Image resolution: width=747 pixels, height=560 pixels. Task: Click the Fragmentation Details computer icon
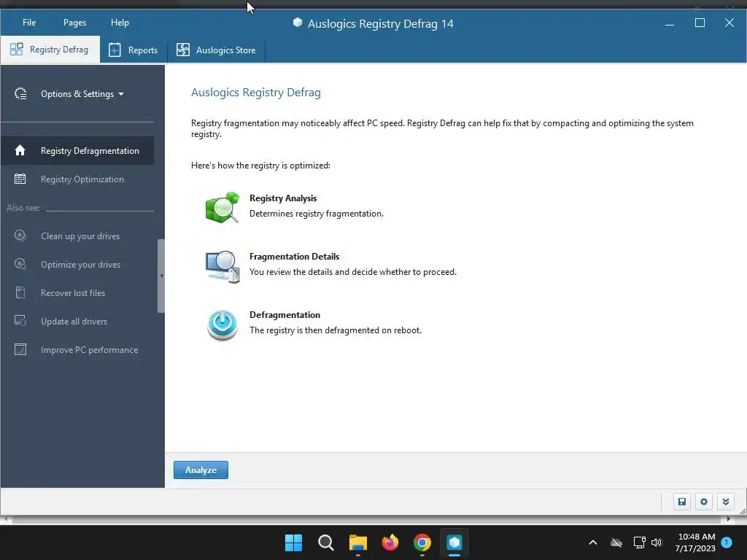[222, 266]
